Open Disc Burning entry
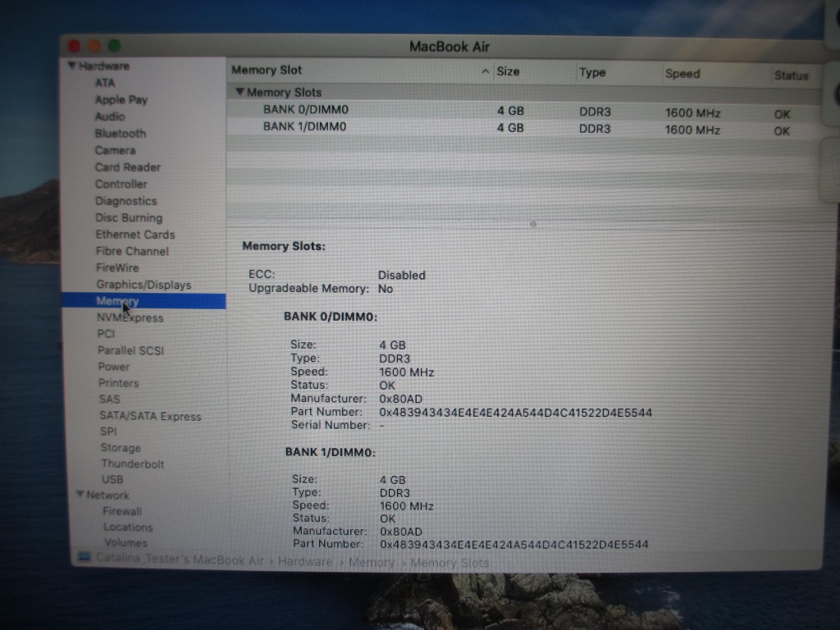 pos(129,217)
